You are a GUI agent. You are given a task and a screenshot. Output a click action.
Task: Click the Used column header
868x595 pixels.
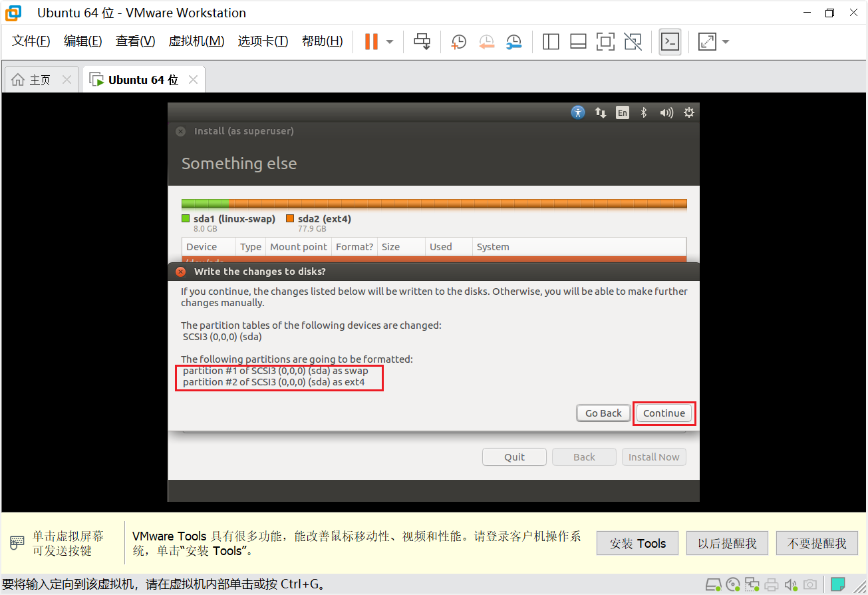pyautogui.click(x=448, y=247)
